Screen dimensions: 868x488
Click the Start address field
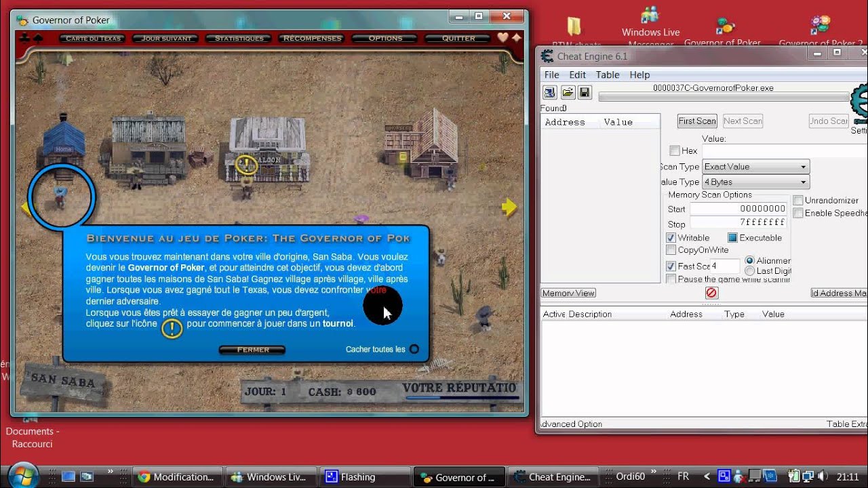point(738,209)
